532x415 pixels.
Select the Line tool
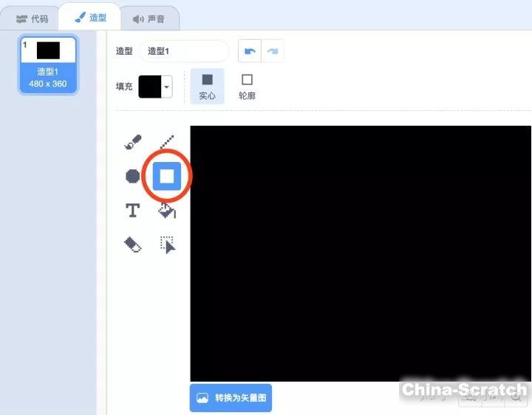(x=168, y=143)
